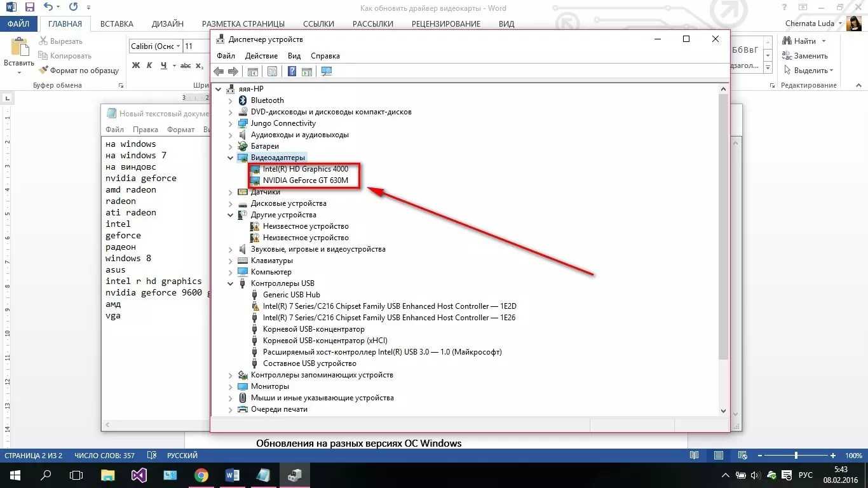Click the Back arrow in Device Manager toolbar

pyautogui.click(x=219, y=72)
